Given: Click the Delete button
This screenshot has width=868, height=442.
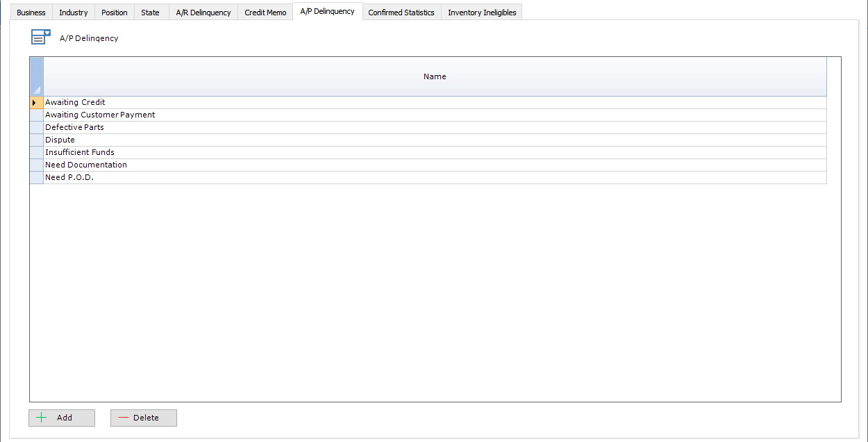Looking at the screenshot, I should coord(143,418).
